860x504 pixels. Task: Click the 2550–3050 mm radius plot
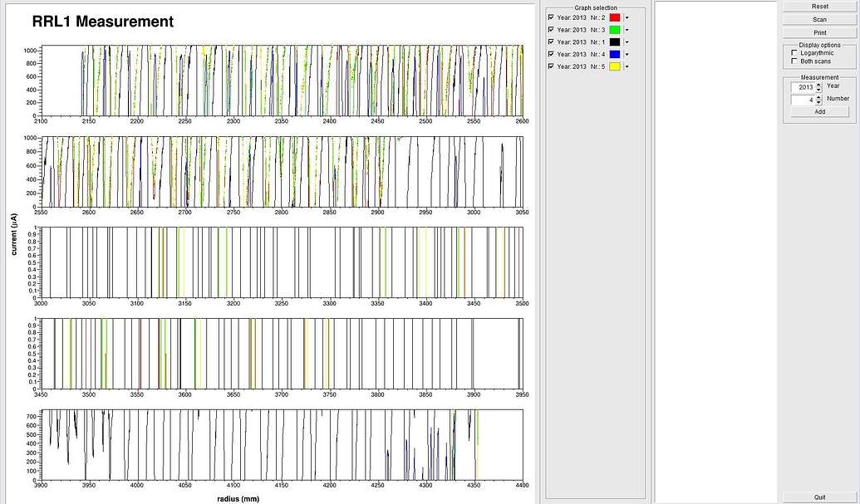(282, 172)
